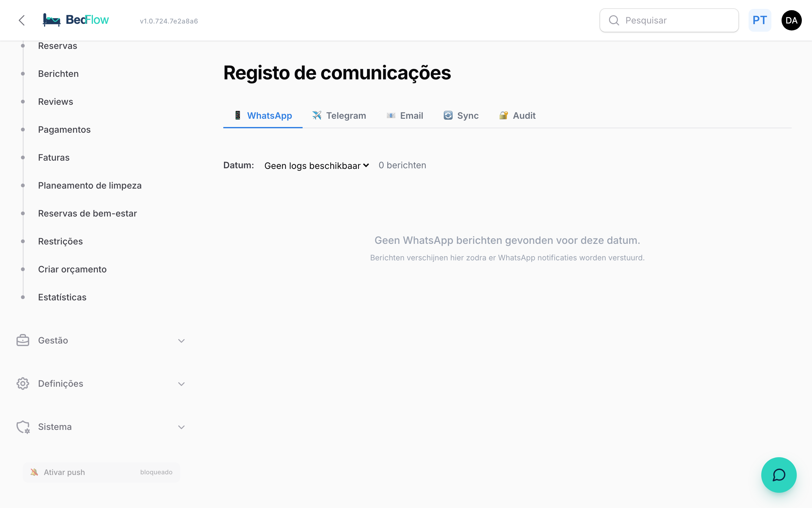The height and width of the screenshot is (508, 812).
Task: Click the WhatsApp phone icon
Action: click(x=238, y=115)
